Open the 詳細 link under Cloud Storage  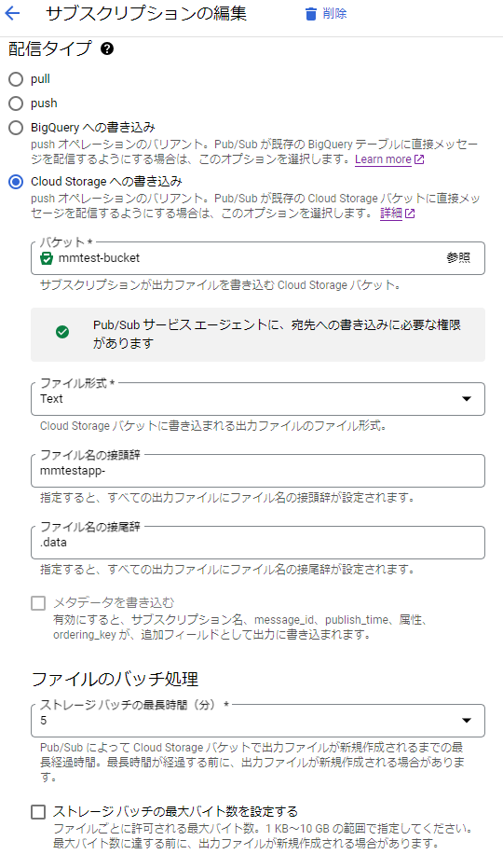click(390, 214)
